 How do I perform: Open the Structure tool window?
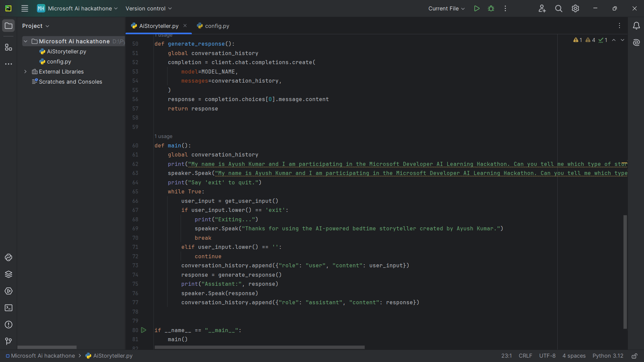click(8, 47)
